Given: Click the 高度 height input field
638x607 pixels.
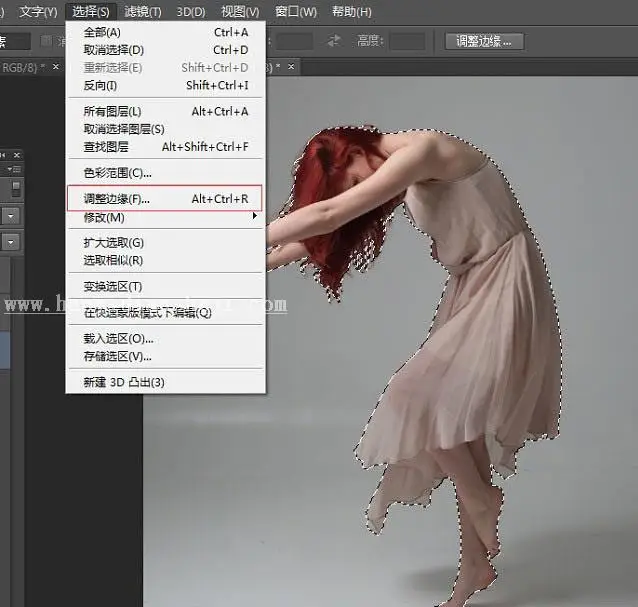Looking at the screenshot, I should (x=407, y=41).
